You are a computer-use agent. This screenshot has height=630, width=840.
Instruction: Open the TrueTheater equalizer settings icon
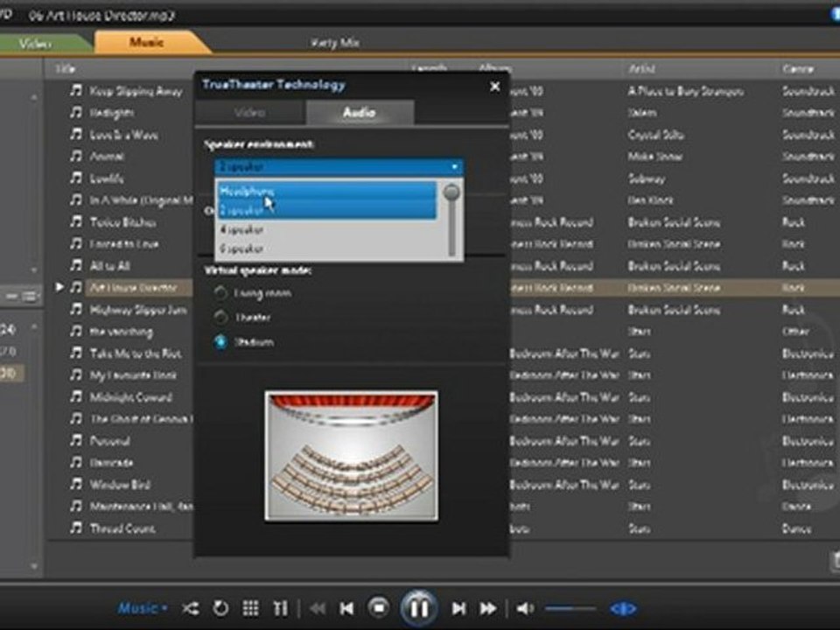pyautogui.click(x=280, y=608)
